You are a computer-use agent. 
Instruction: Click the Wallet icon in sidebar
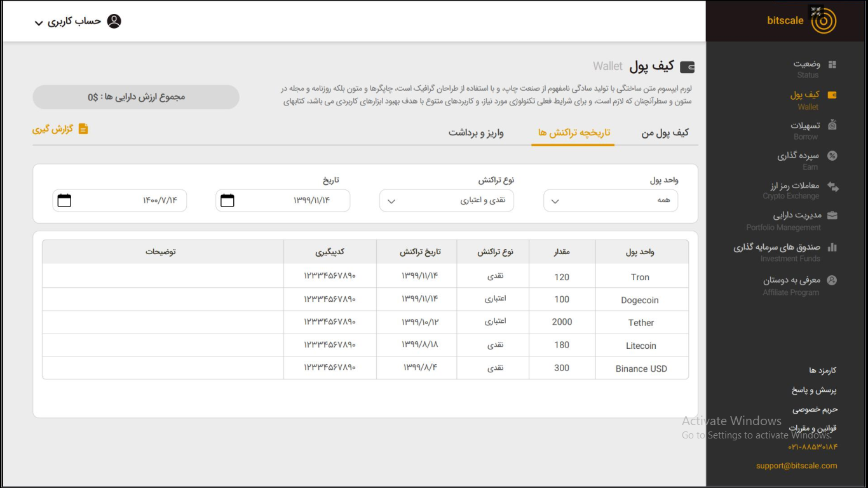coord(832,95)
